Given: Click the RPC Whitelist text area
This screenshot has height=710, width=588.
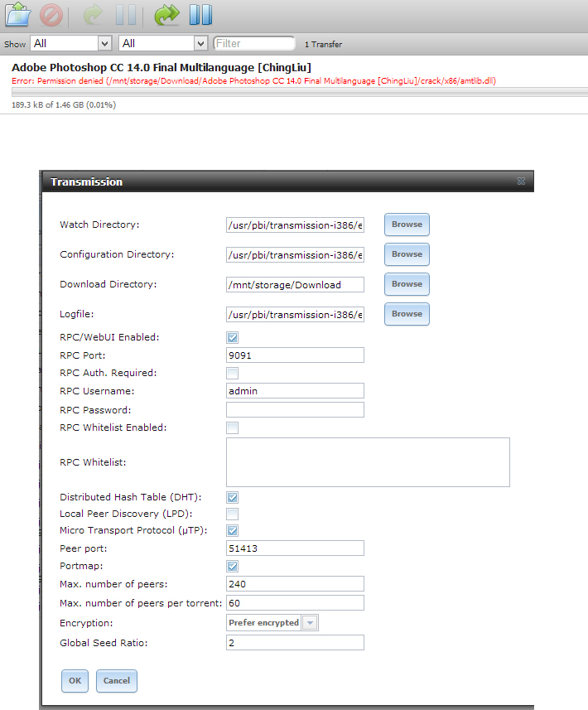Looking at the screenshot, I should [368, 462].
